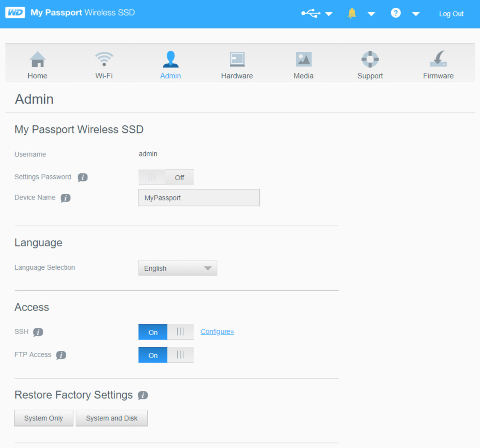Open the USB device status icon

[311, 13]
